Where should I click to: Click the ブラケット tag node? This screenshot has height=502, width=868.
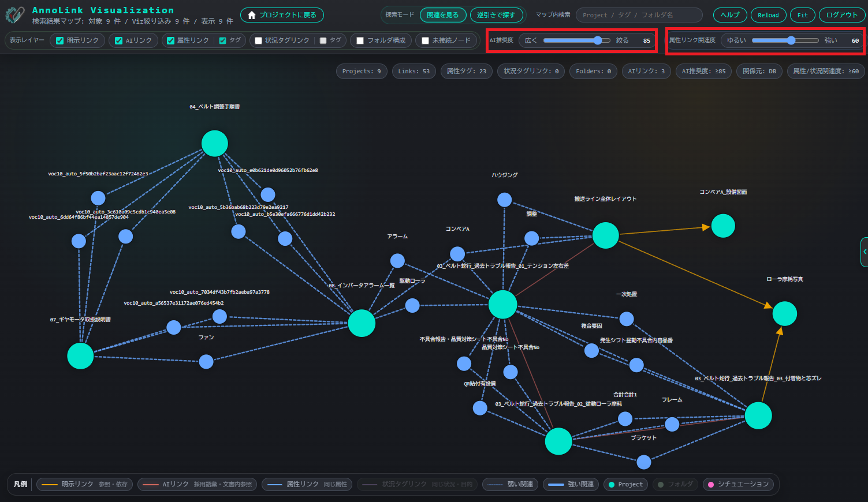(x=644, y=462)
